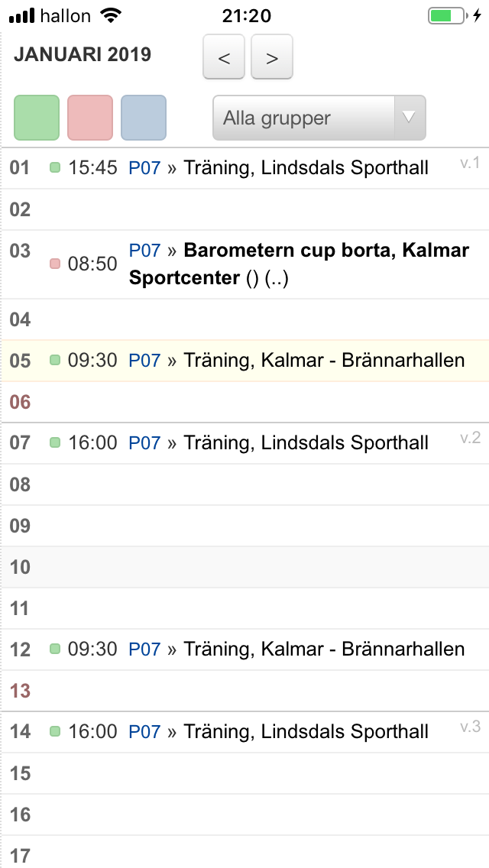Open Barometern cup borta event details
489x868 pixels.
[x=299, y=264]
